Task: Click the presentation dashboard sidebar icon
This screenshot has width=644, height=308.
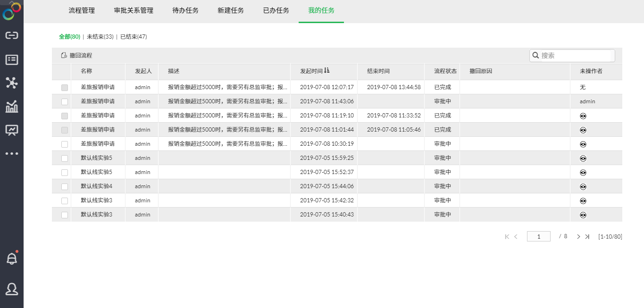Action: (x=11, y=130)
